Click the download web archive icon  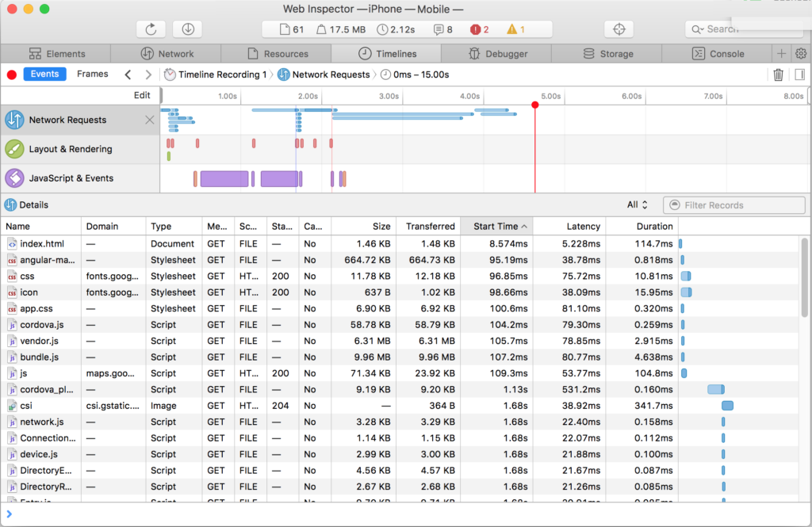(188, 29)
